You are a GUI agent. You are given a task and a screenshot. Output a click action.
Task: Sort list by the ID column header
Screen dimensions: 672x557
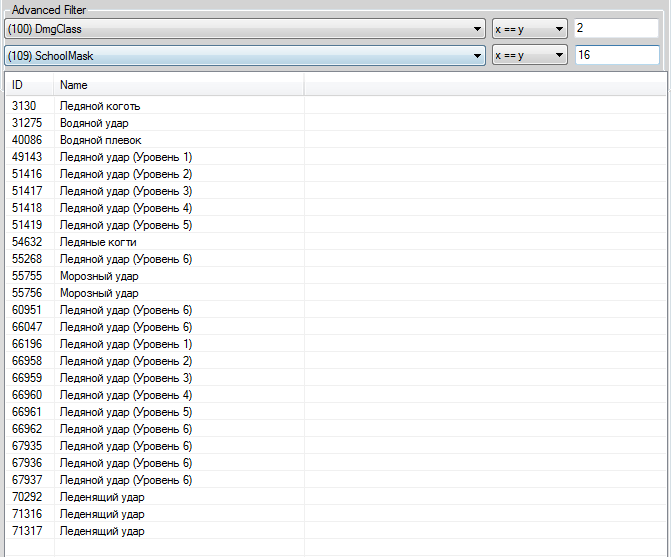(x=28, y=85)
